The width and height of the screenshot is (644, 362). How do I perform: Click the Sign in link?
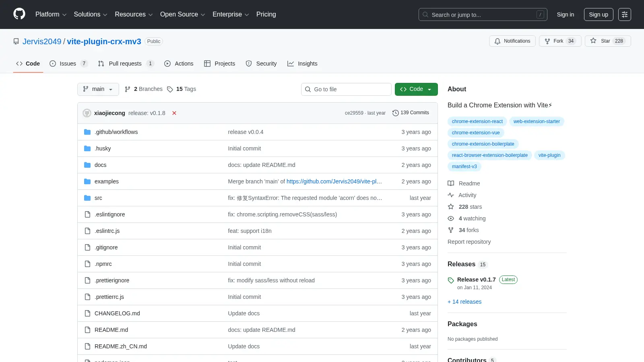pos(566,14)
